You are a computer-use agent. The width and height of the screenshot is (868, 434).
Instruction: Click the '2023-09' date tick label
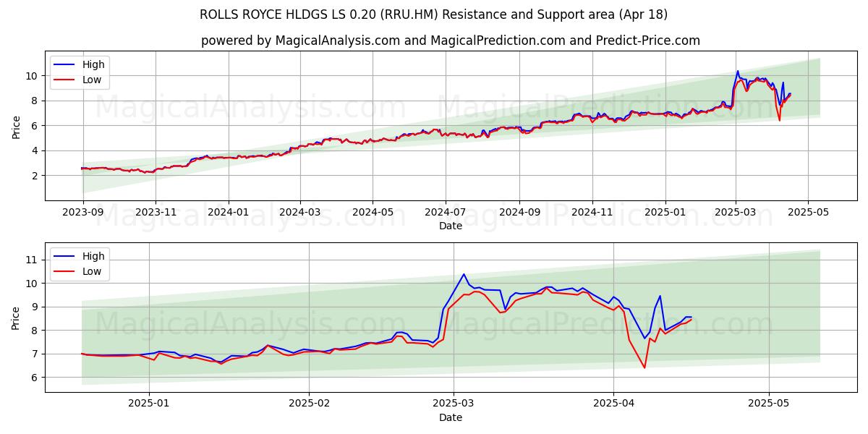(x=83, y=213)
